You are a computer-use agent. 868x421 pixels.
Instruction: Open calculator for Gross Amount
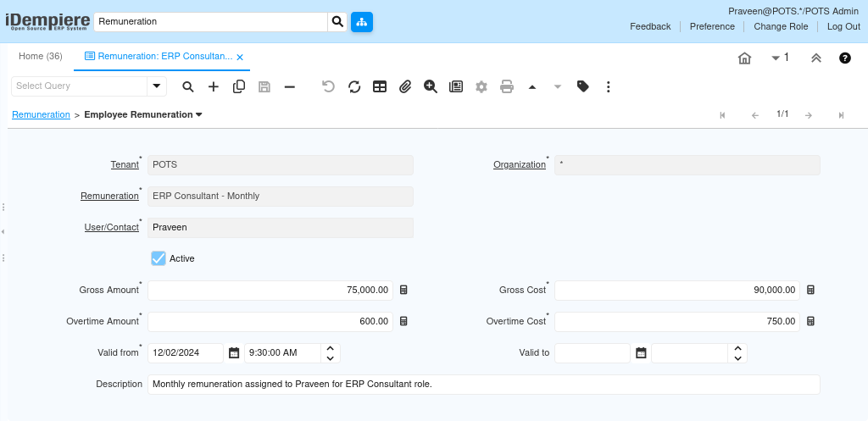coord(403,290)
